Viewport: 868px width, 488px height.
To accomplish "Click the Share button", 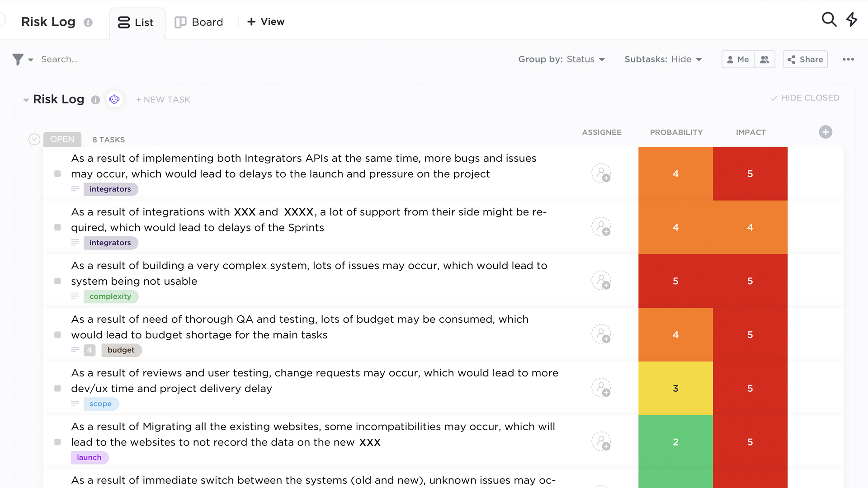I will pos(805,59).
